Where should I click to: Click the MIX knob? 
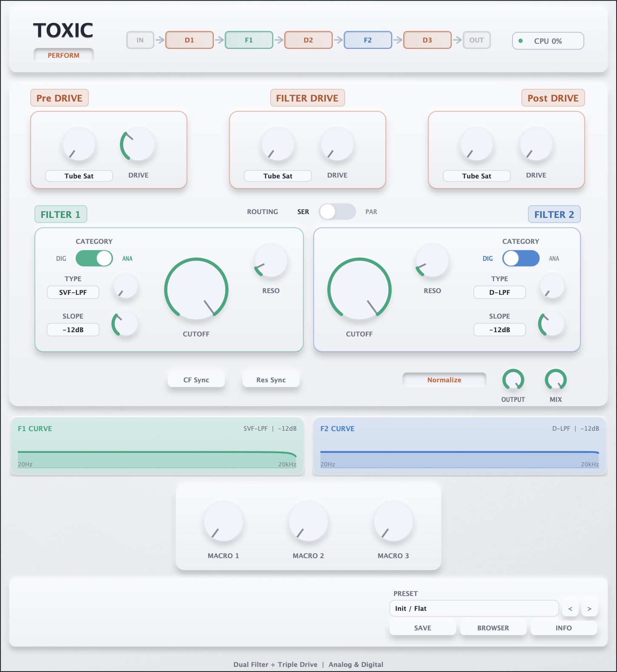[x=556, y=380]
